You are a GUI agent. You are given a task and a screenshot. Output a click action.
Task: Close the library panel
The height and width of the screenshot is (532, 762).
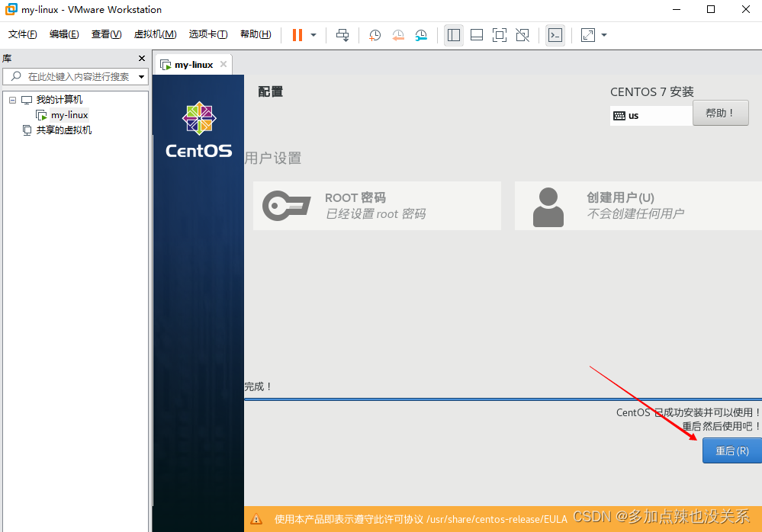[142, 58]
